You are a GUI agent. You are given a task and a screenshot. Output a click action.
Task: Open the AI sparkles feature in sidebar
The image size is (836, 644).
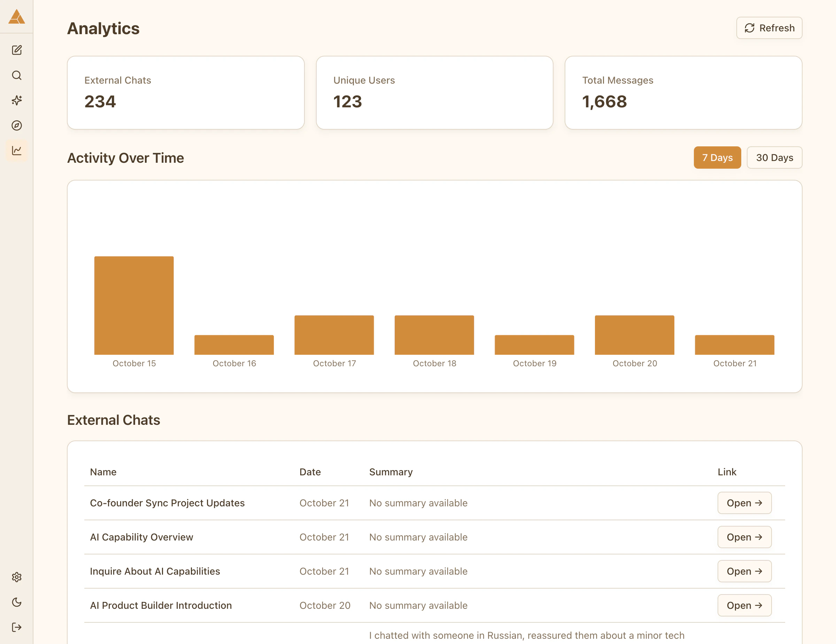coord(17,100)
